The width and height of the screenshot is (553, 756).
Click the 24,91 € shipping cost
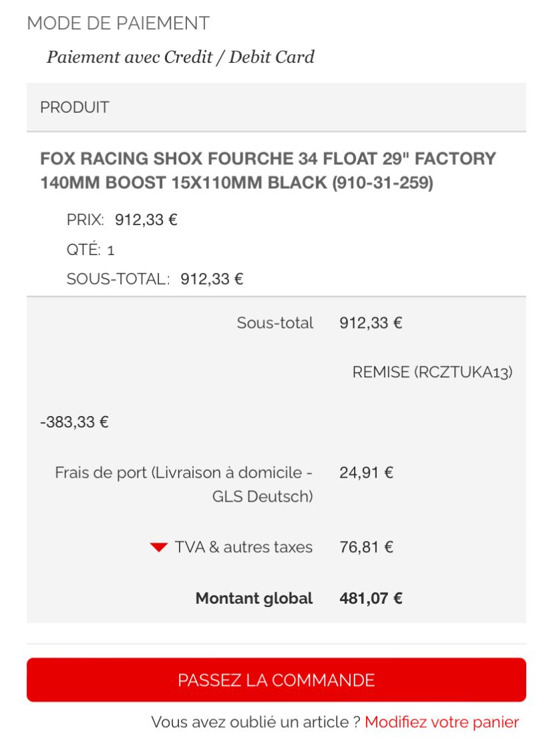(367, 473)
